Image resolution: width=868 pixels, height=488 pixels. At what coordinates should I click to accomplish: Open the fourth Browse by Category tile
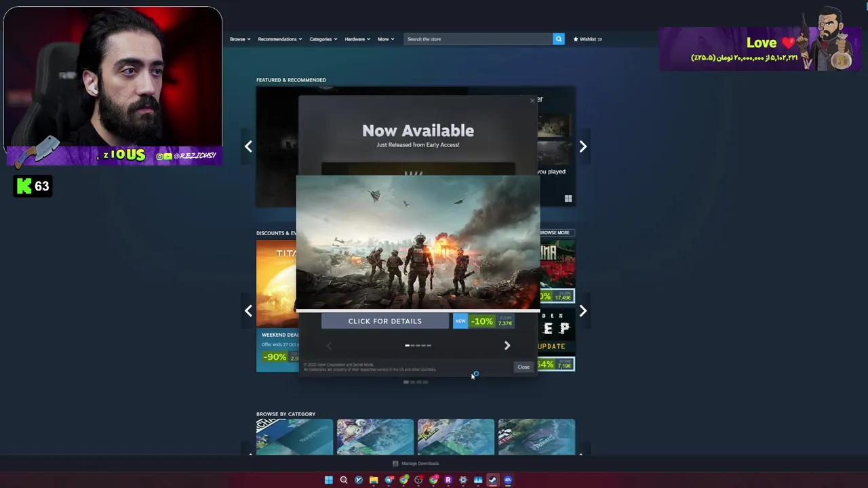[x=536, y=436]
